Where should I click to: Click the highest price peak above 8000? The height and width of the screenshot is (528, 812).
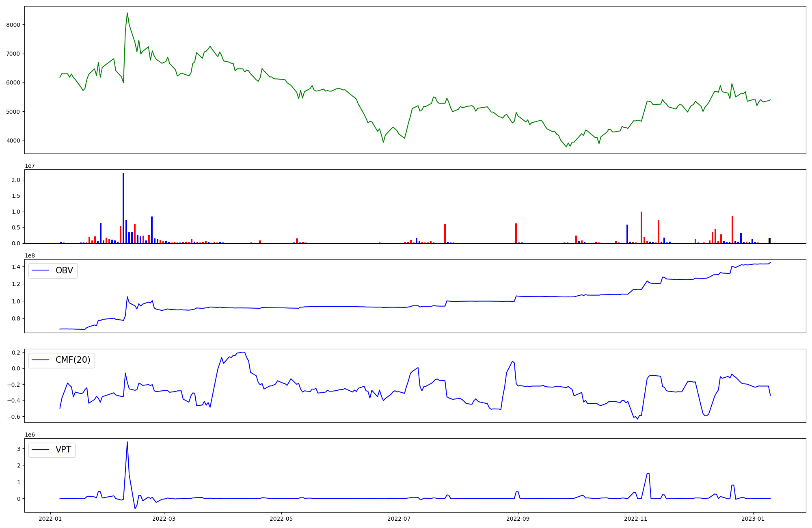[127, 13]
